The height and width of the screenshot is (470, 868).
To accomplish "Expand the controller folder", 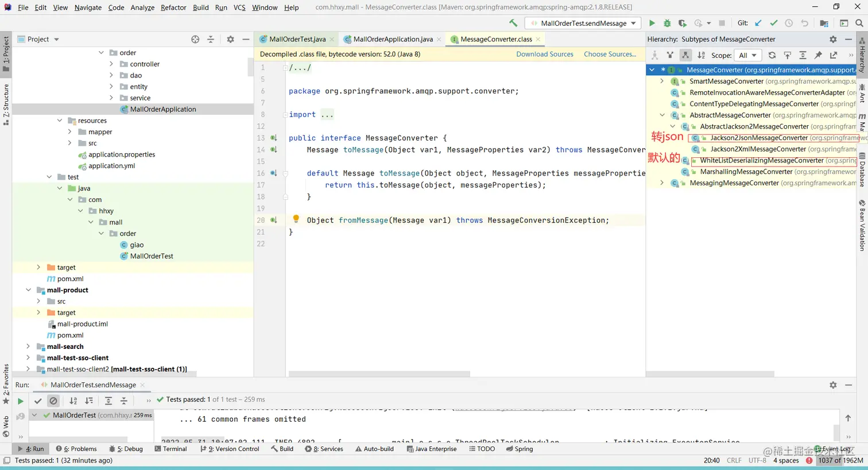I will (x=111, y=64).
